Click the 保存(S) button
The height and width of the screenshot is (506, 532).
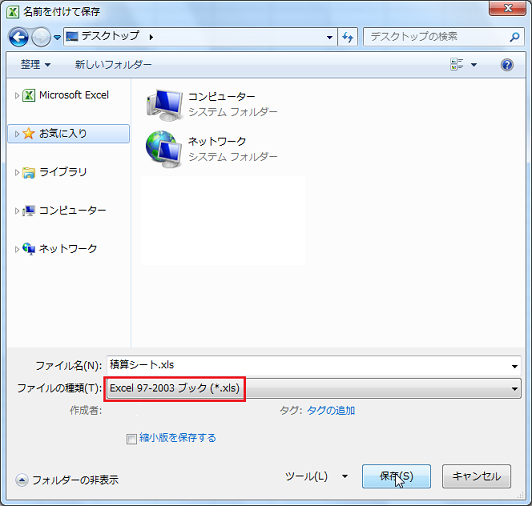tap(396, 476)
